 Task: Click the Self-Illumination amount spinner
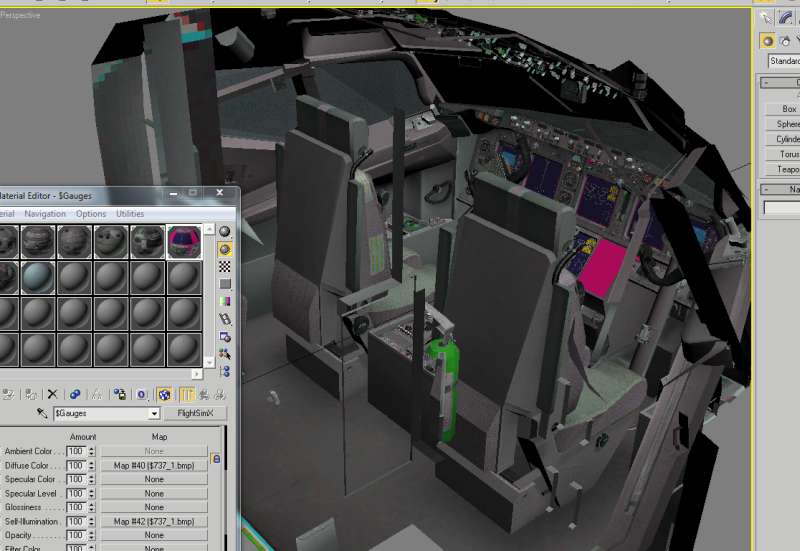tap(91, 521)
